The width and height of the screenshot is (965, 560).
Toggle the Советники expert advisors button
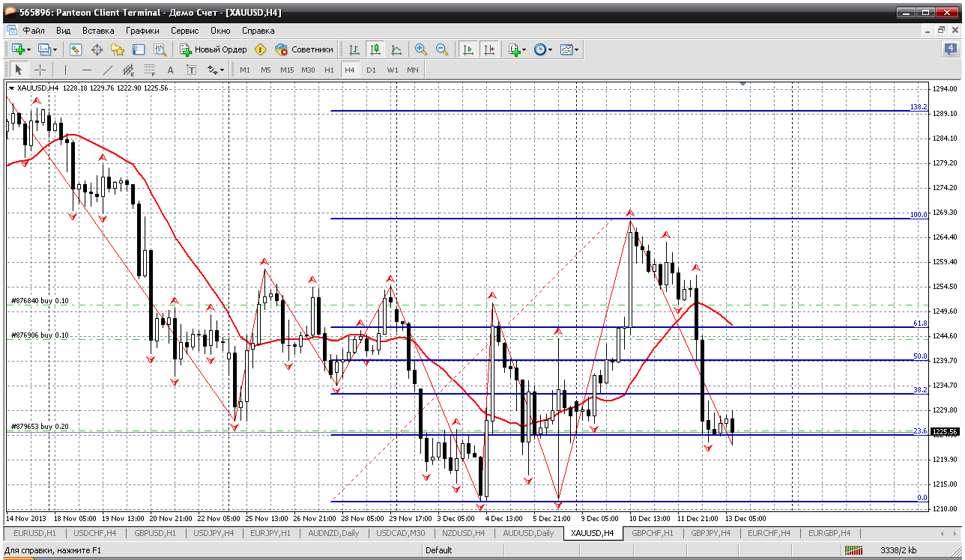pyautogui.click(x=303, y=49)
